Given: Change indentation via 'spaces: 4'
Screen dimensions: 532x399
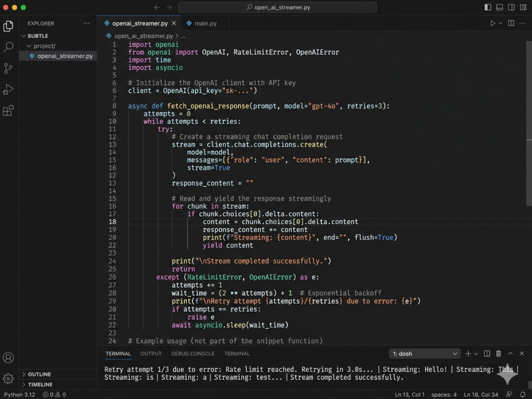Looking at the screenshot, I should 444,395.
